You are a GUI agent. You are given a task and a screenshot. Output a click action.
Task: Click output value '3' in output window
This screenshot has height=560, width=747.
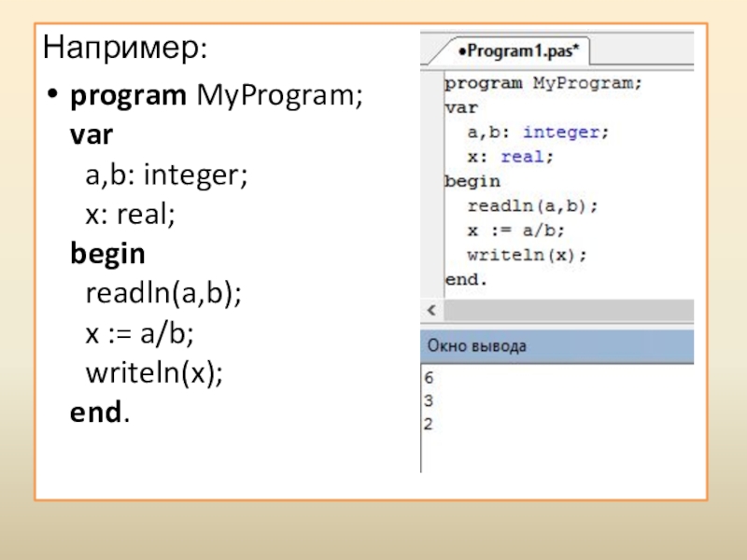[x=429, y=401]
